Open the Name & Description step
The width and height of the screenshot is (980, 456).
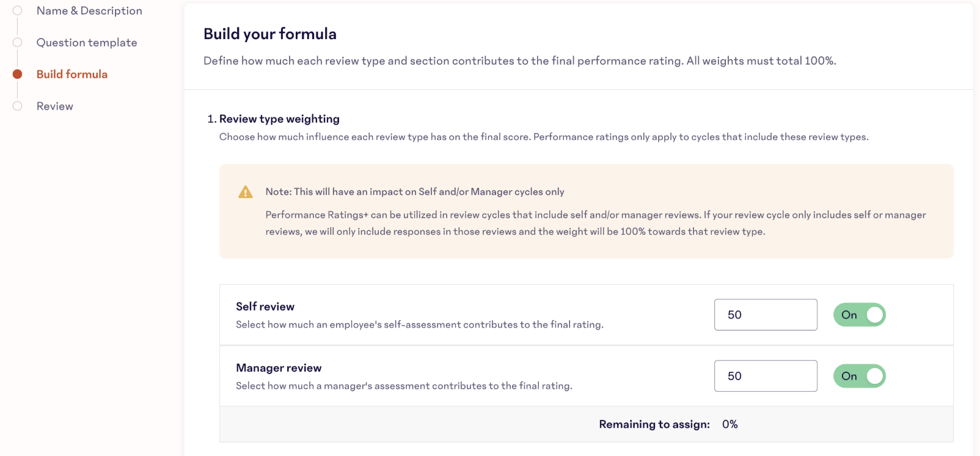click(89, 11)
